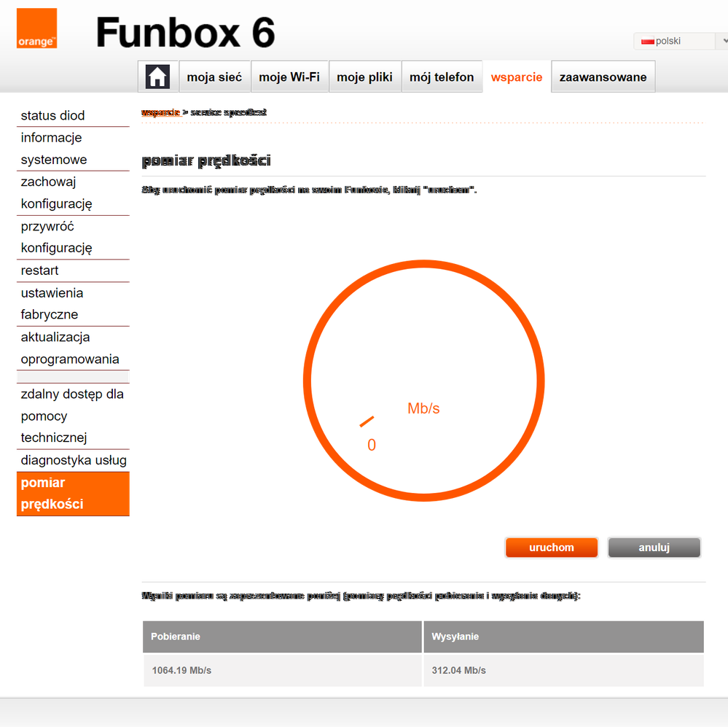Screen dimensions: 728x727
Task: Select zachowaj konfigurację in sidebar
Action: [72, 193]
